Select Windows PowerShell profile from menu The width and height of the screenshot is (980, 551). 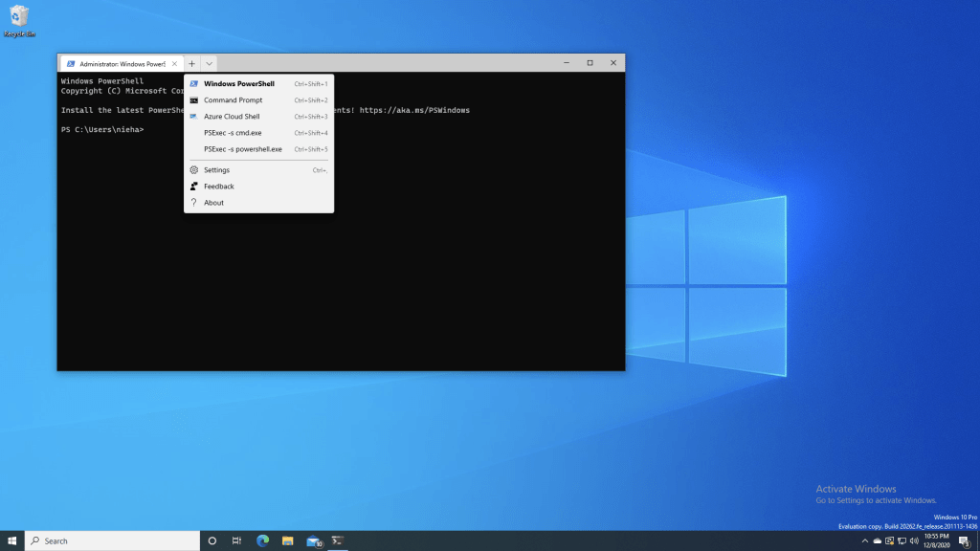(239, 84)
